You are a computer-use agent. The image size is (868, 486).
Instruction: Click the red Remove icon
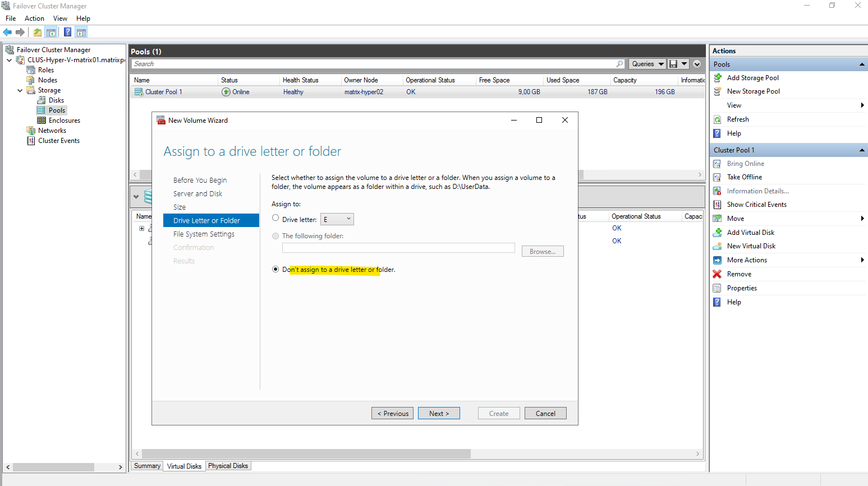pyautogui.click(x=717, y=274)
